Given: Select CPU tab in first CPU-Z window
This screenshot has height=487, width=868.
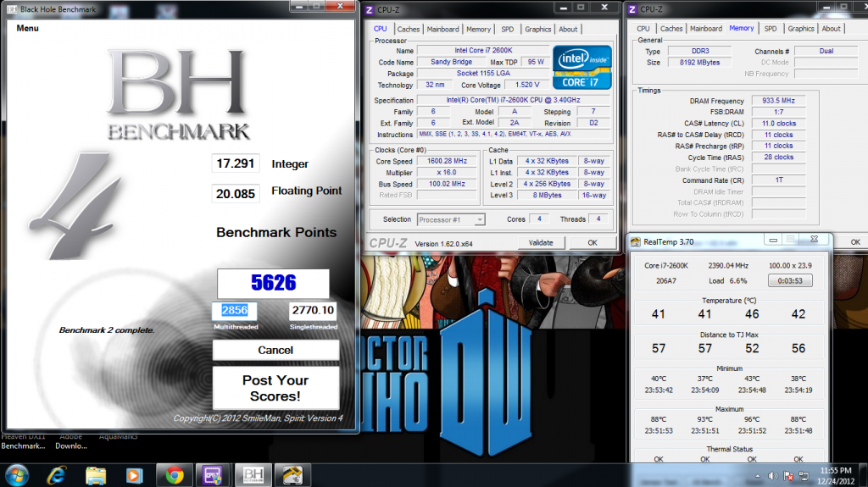Looking at the screenshot, I should point(381,29).
